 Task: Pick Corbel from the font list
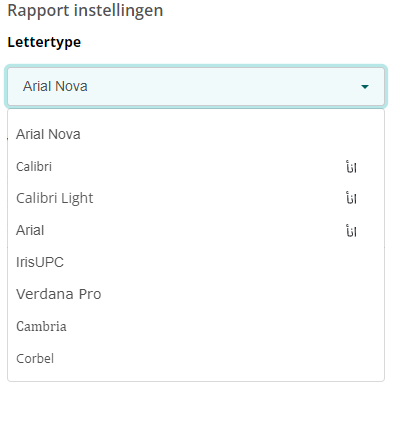[196, 358]
